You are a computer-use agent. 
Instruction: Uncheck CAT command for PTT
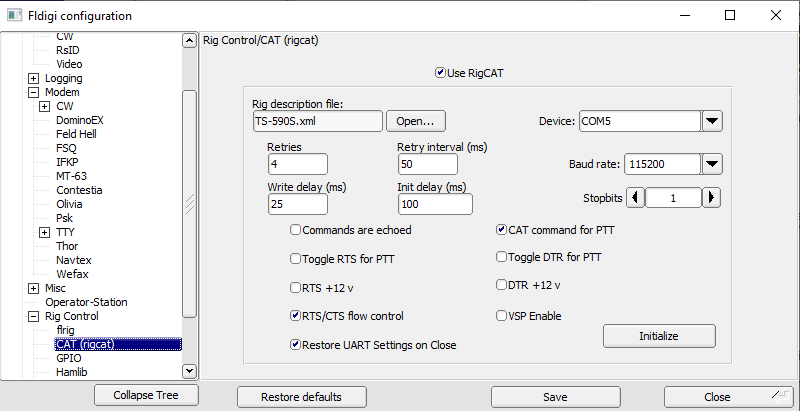point(501,230)
